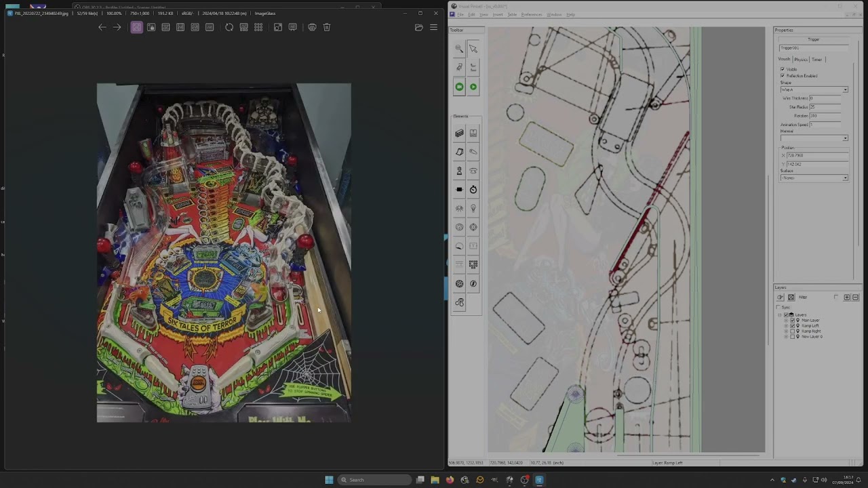Select the Ramp Right layer name
This screenshot has width=868, height=488.
click(x=811, y=331)
